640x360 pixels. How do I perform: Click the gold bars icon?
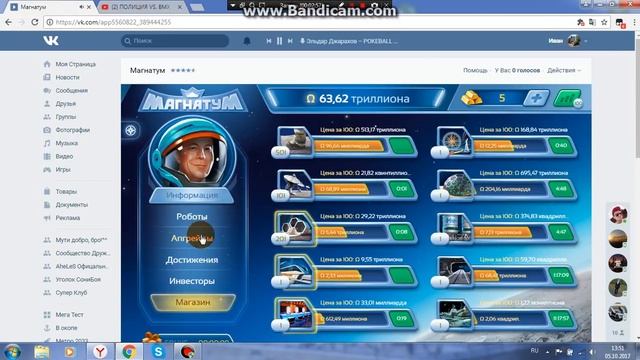pyautogui.click(x=471, y=98)
